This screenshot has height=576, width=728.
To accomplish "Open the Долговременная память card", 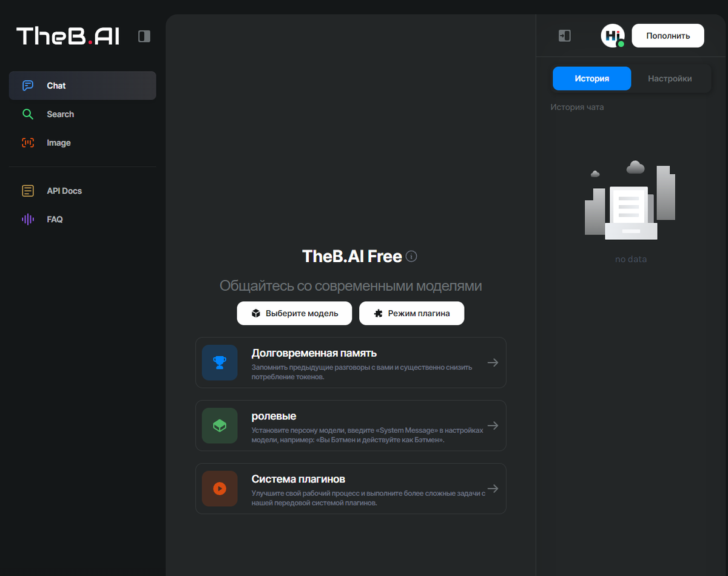I will 351,362.
